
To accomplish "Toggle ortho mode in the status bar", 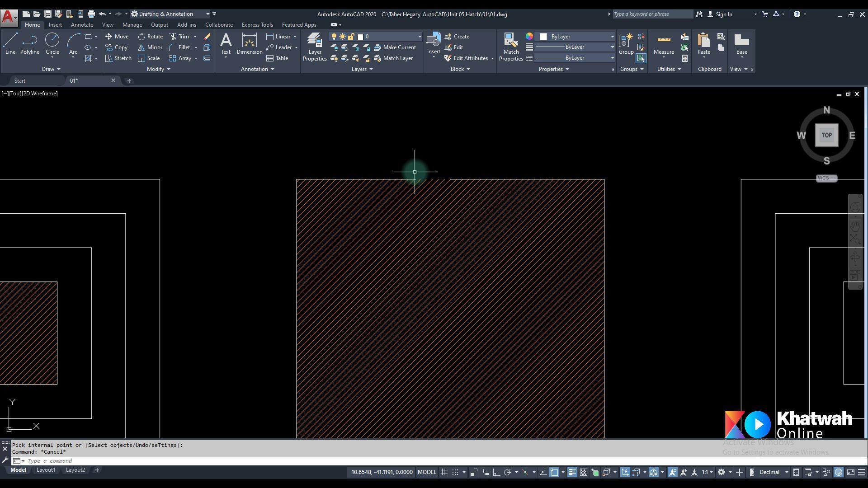I will point(496,472).
